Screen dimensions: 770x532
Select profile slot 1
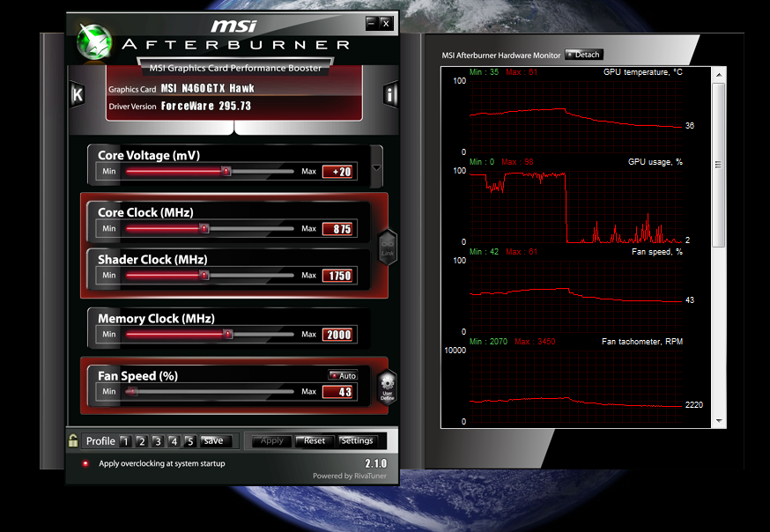tap(125, 441)
